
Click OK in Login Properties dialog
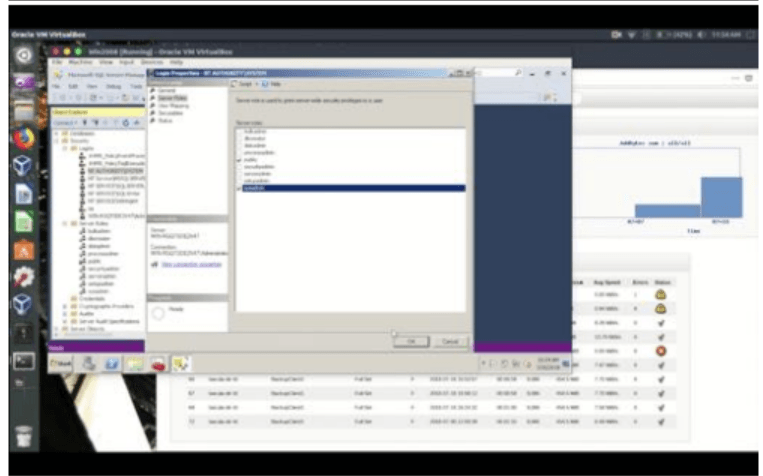pyautogui.click(x=411, y=342)
